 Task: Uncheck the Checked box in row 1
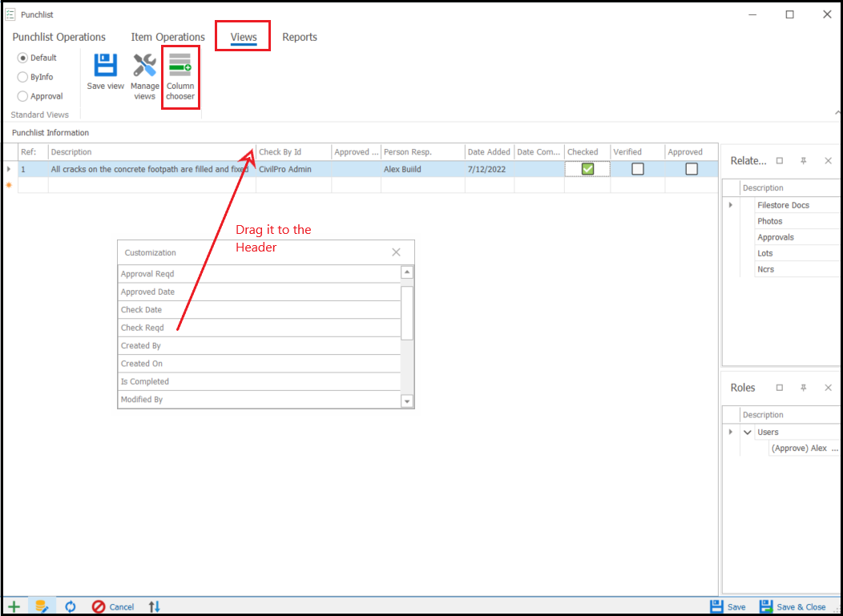click(587, 169)
